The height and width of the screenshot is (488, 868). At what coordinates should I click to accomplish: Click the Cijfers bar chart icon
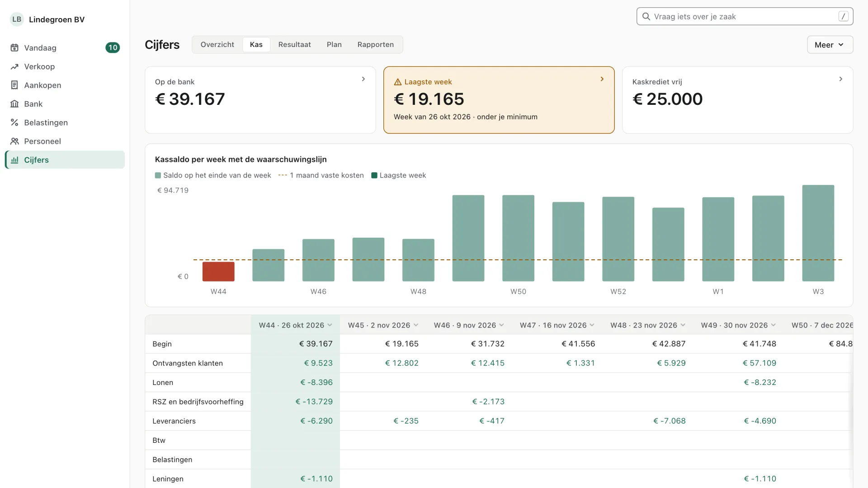[x=14, y=160]
